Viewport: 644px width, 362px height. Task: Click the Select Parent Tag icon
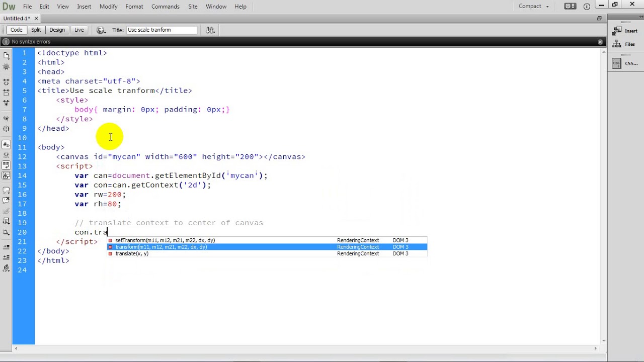point(6,119)
